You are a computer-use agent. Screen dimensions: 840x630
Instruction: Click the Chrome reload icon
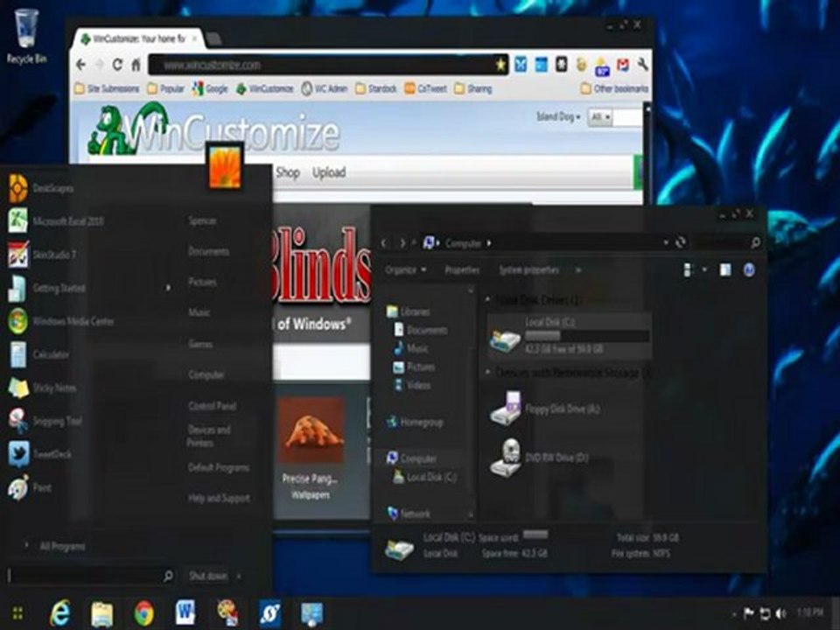(117, 65)
